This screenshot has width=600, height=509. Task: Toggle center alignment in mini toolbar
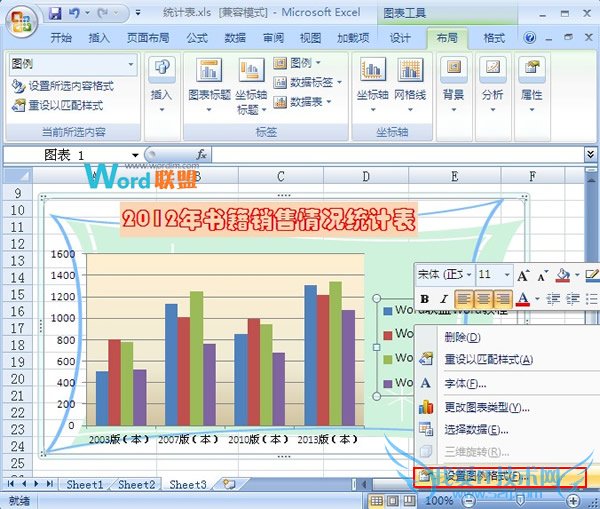point(483,299)
